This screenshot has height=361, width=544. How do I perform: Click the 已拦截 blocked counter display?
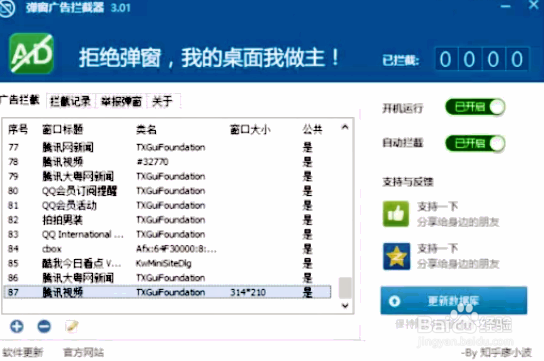coord(482,59)
